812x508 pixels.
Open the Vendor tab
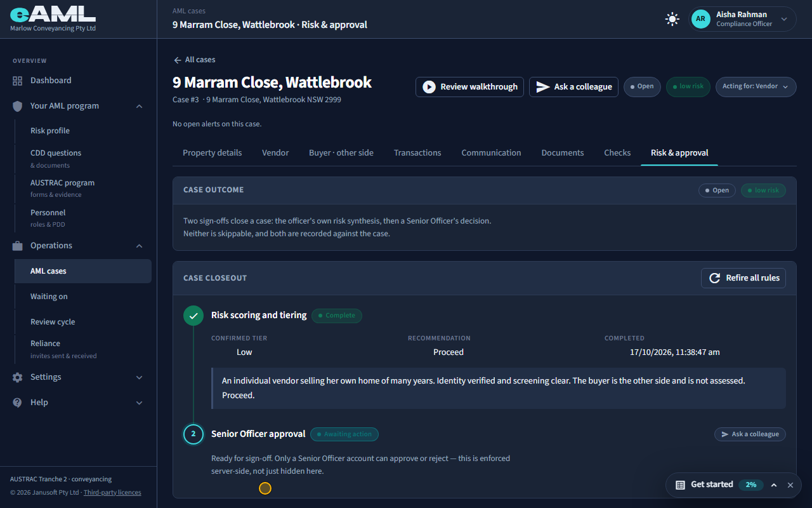(275, 153)
